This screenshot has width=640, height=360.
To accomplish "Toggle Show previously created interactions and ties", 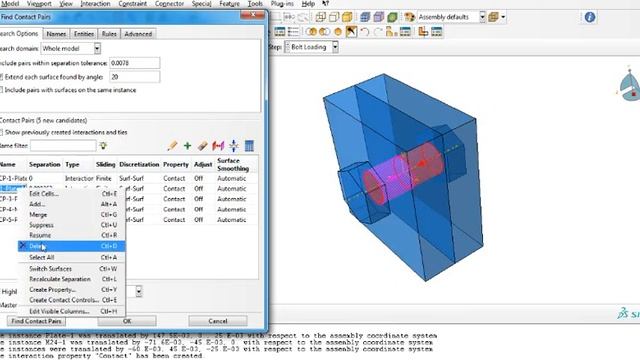I will 1,132.
